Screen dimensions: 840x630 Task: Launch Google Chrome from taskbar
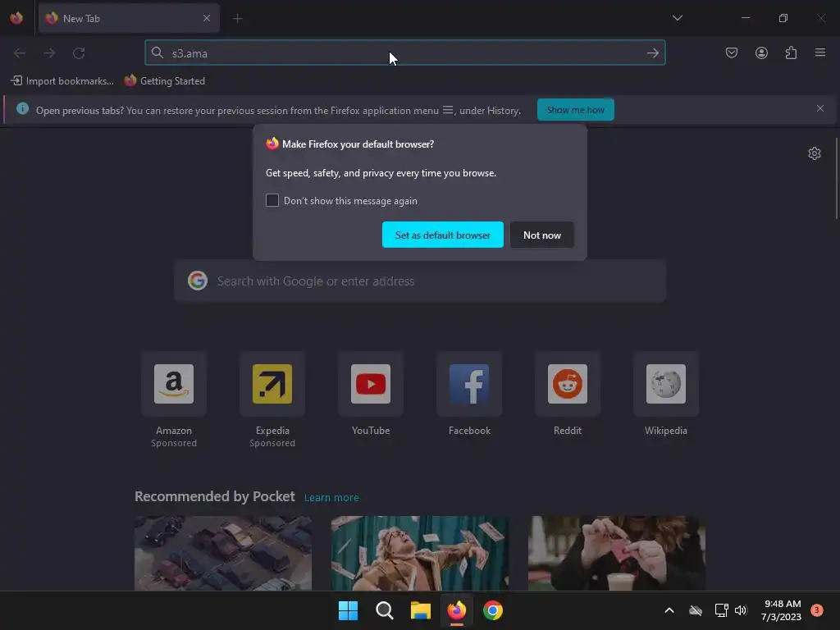(493, 610)
